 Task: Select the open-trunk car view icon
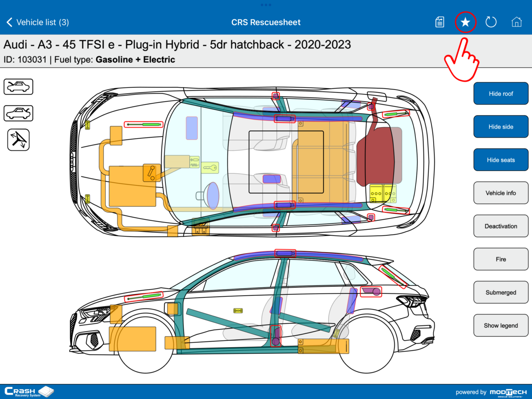[18, 113]
